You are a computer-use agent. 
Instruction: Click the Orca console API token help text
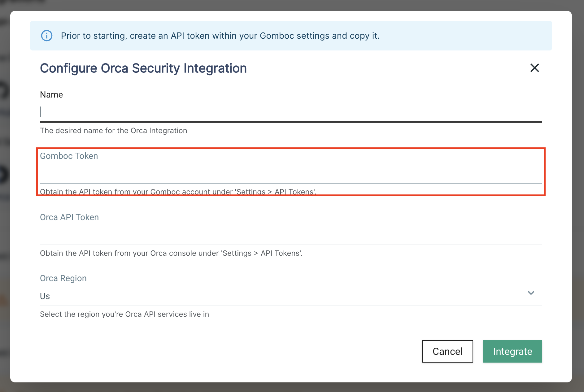171,253
